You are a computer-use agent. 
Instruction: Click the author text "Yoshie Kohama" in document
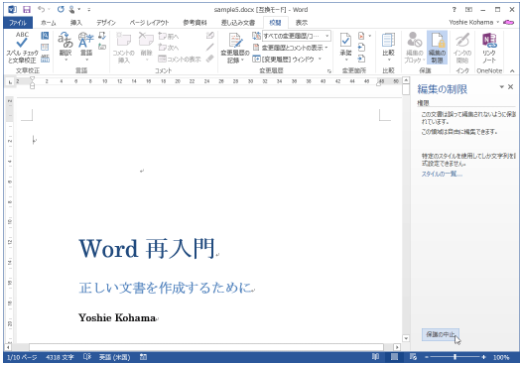[117, 317]
